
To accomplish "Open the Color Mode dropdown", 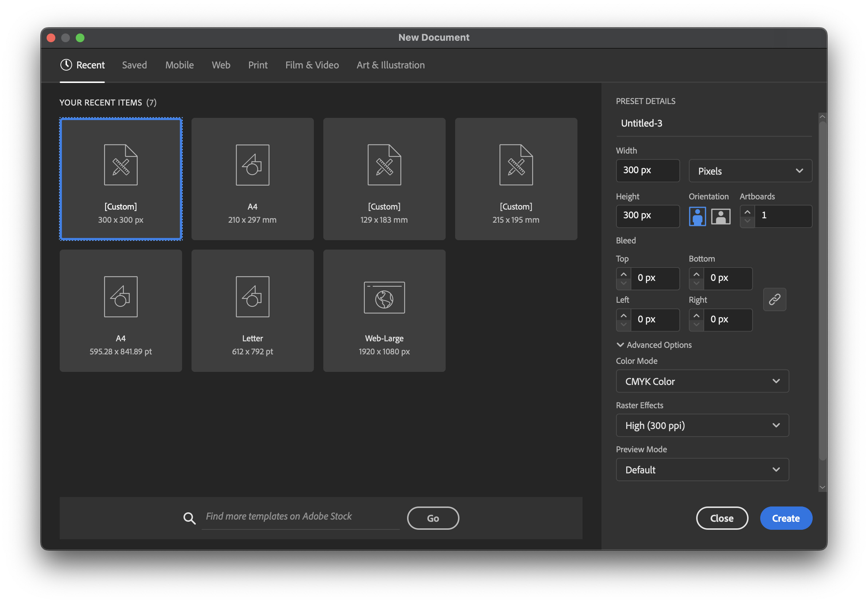I will coord(702,381).
